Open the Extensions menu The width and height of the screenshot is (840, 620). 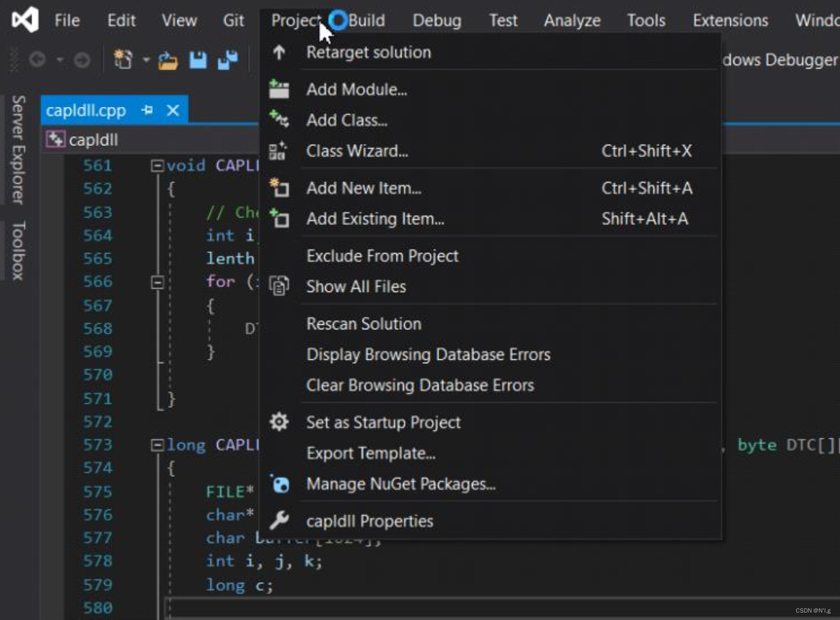(730, 20)
